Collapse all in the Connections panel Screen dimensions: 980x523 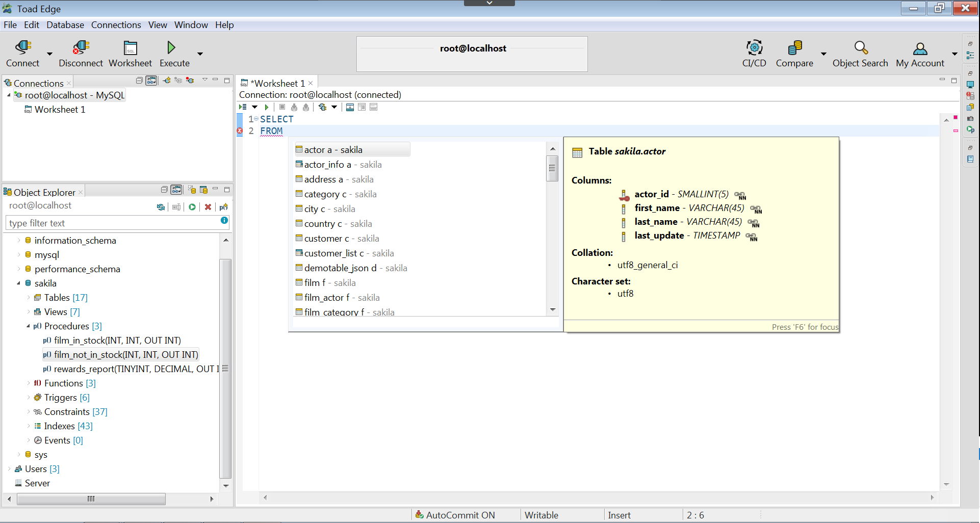click(139, 81)
